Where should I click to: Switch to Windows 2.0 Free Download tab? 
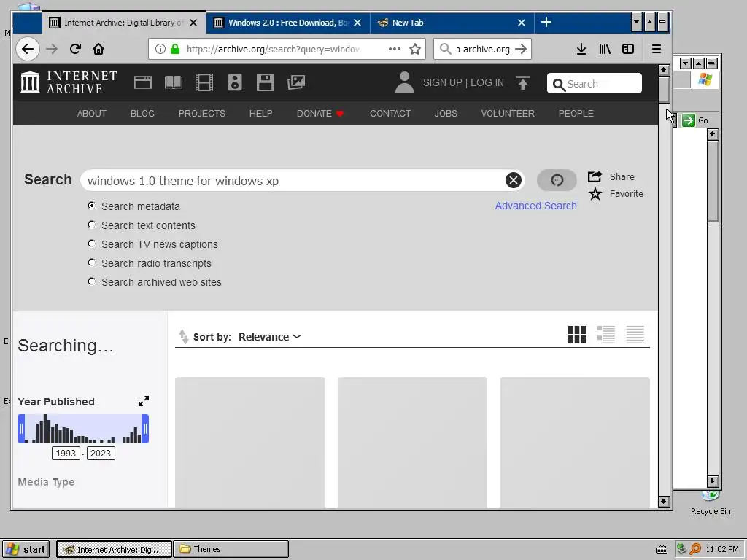coord(287,23)
